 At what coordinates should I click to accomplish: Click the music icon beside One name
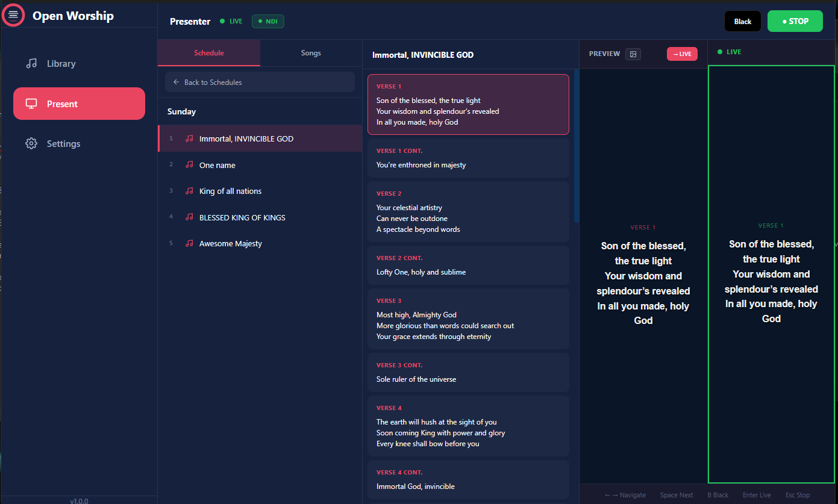pos(189,165)
